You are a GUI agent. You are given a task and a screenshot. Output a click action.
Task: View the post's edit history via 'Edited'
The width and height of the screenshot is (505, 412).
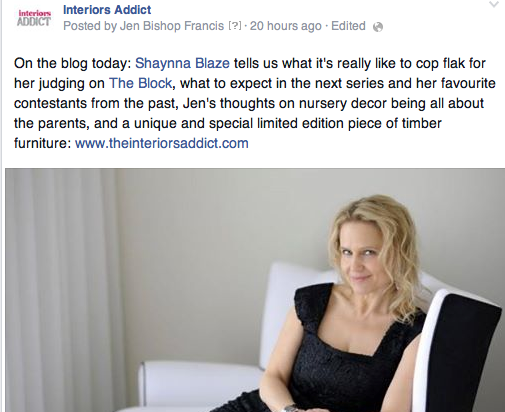(x=348, y=26)
